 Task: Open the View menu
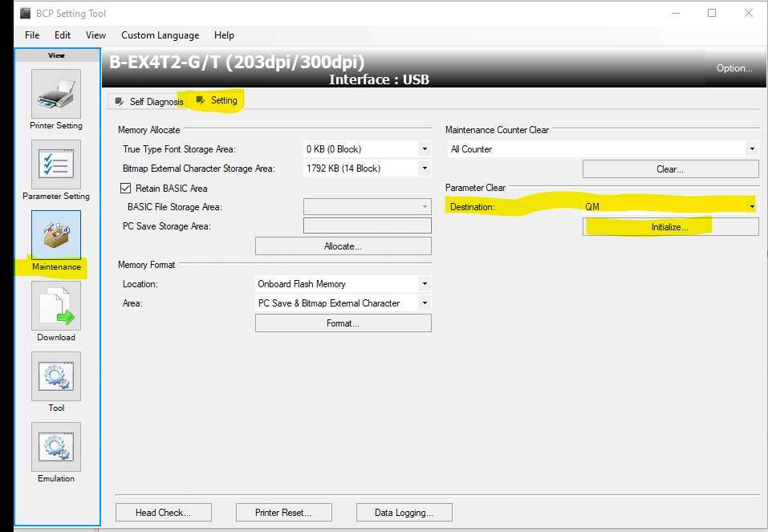95,35
